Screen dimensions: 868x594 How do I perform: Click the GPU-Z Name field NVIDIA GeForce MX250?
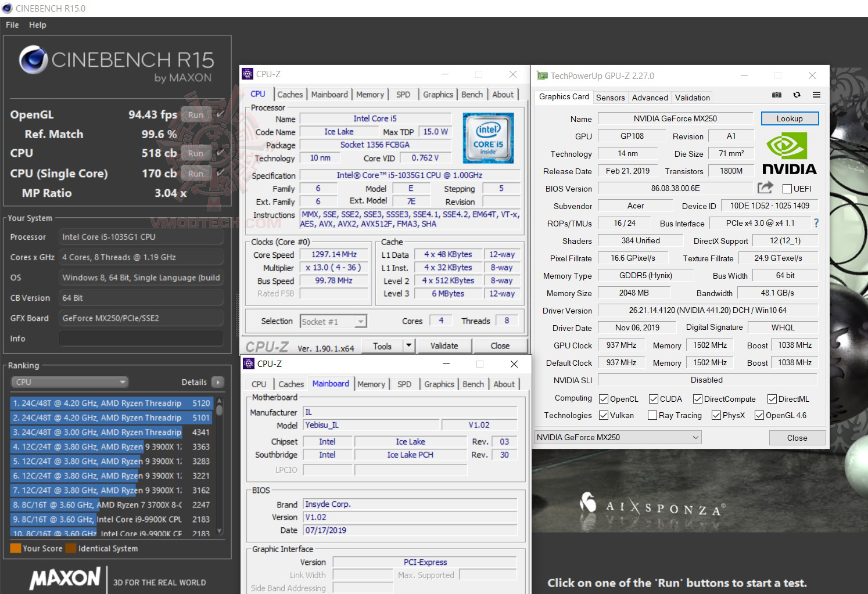click(675, 118)
